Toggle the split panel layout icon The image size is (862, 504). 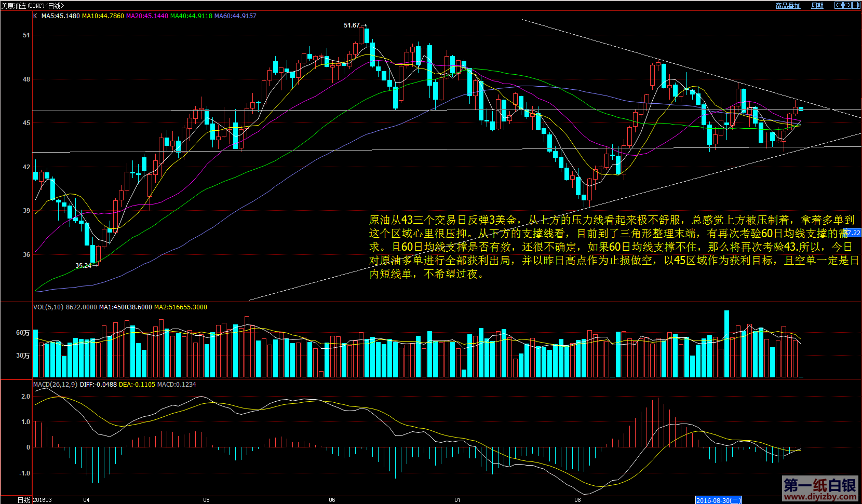[856, 5]
